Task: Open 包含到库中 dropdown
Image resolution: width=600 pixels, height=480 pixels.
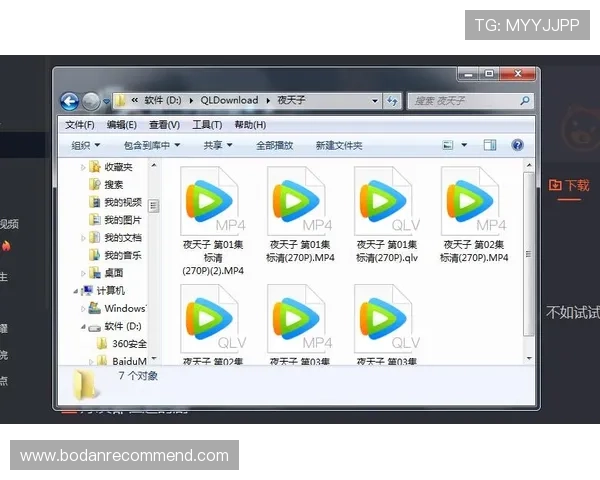Action: click(152, 145)
